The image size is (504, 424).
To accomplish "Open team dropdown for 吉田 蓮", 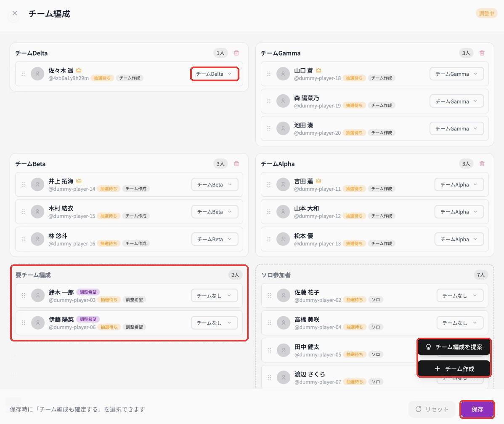I will [x=459, y=185].
